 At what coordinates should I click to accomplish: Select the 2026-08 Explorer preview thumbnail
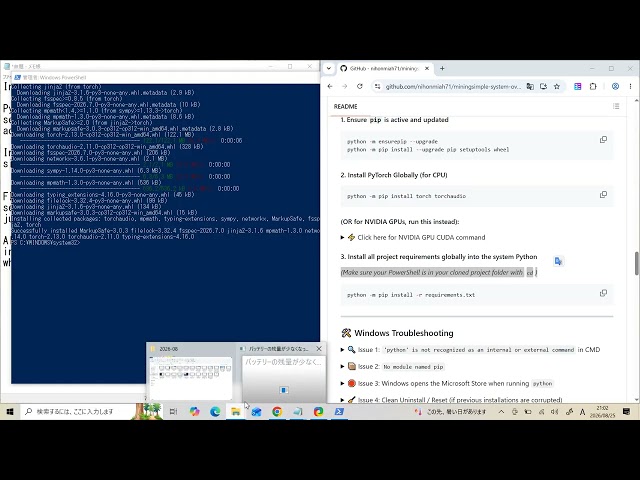point(191,377)
